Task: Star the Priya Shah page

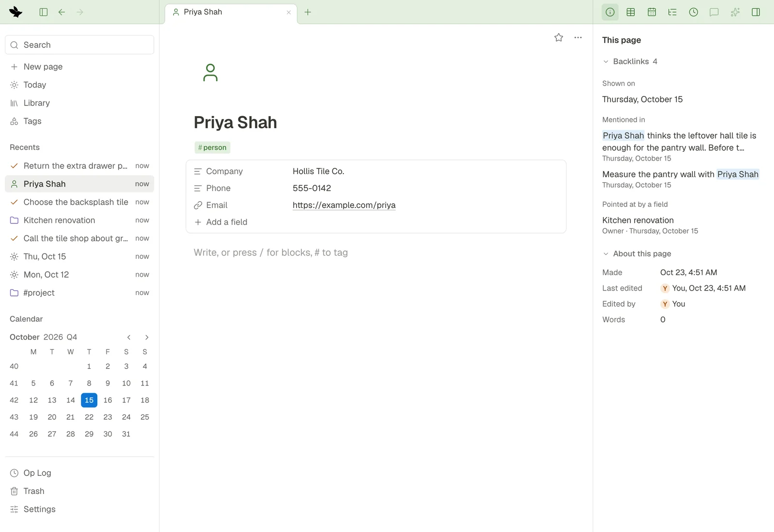Action: [x=559, y=37]
